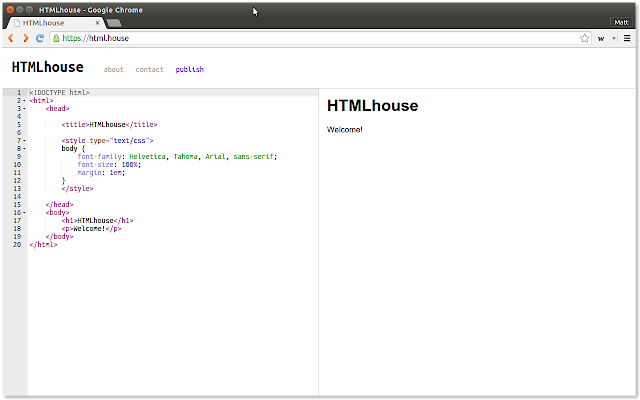Collapse the html tag fold on line 2
Viewport: 640px width, 400px height.
[24, 100]
